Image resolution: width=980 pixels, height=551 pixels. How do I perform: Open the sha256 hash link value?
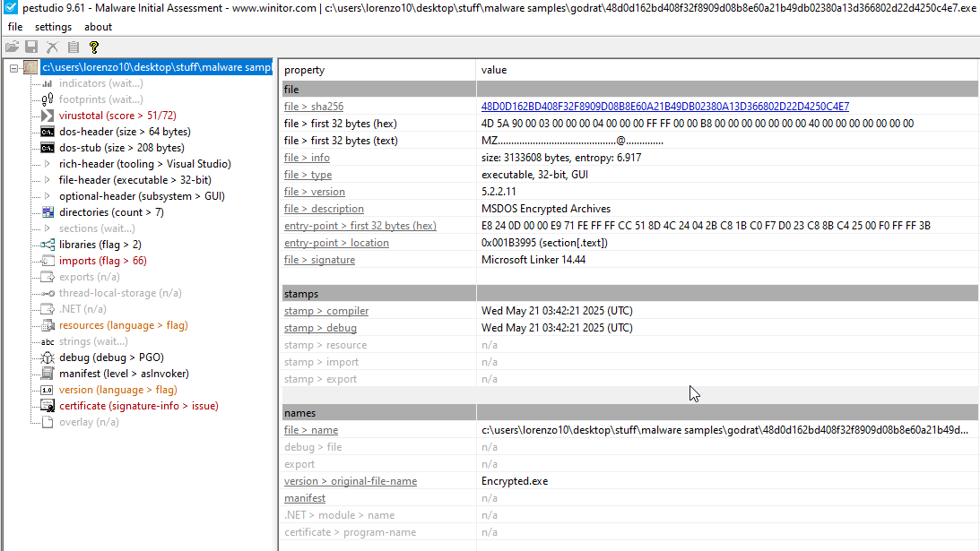tap(665, 107)
